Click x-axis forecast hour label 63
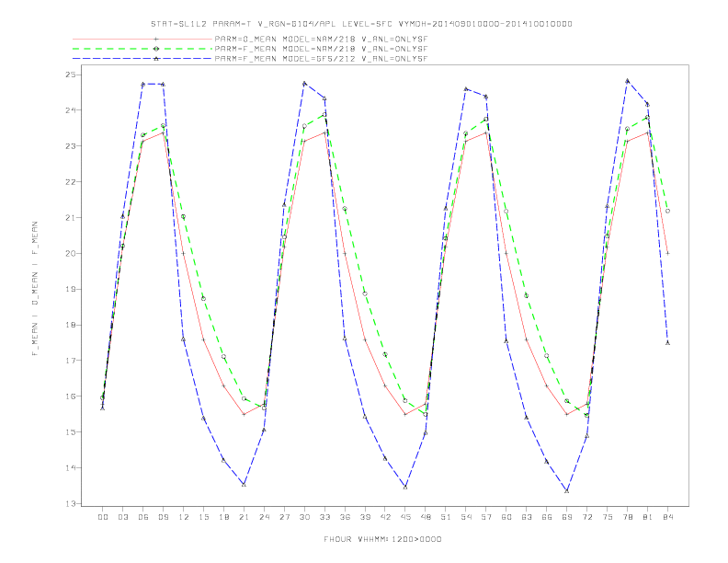The height and width of the screenshot is (563, 728). tap(527, 517)
